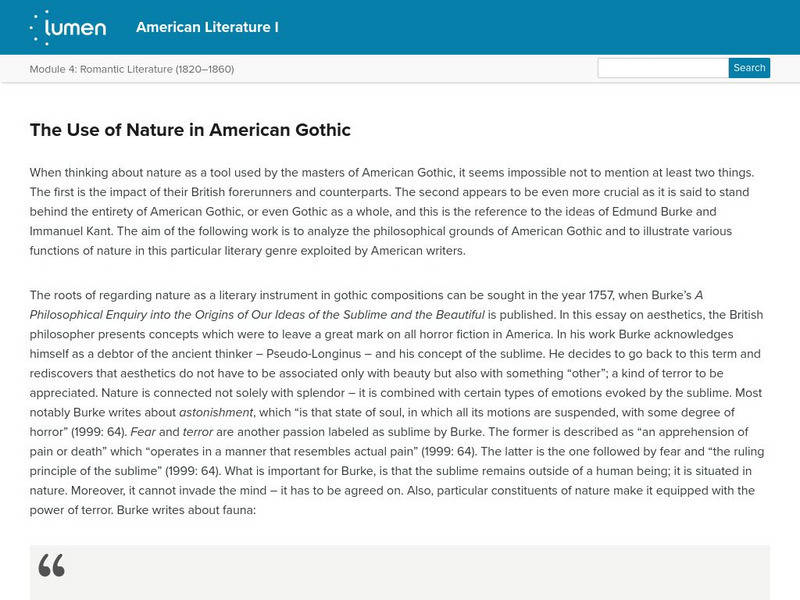
Task: Click the Lumen dotted-arc logo icon
Action: pyautogui.click(x=42, y=26)
